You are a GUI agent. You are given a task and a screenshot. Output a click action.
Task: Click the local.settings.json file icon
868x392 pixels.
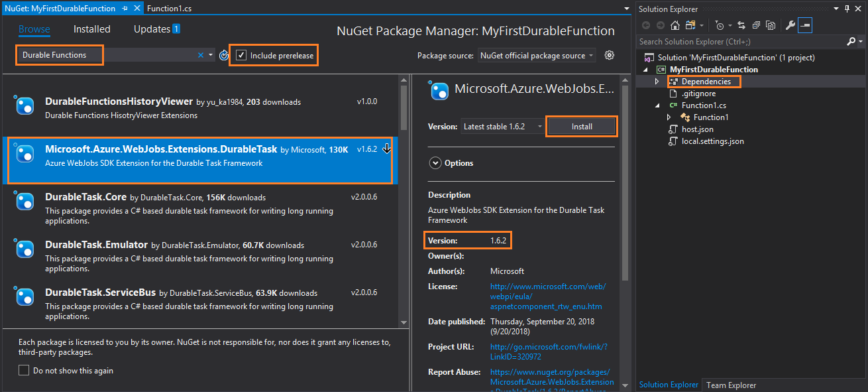click(x=673, y=141)
